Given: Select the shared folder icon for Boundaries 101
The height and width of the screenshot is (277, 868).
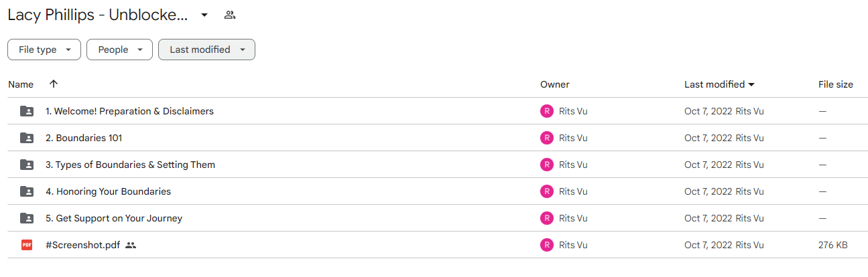Looking at the screenshot, I should point(27,138).
